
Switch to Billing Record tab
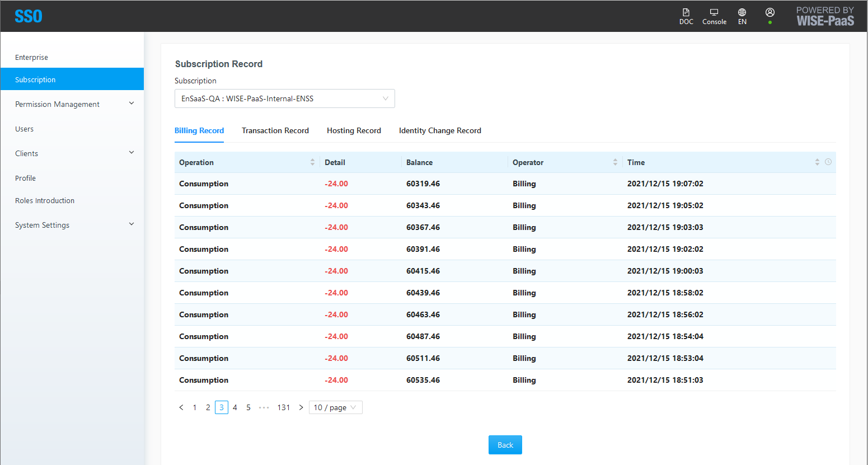(199, 130)
